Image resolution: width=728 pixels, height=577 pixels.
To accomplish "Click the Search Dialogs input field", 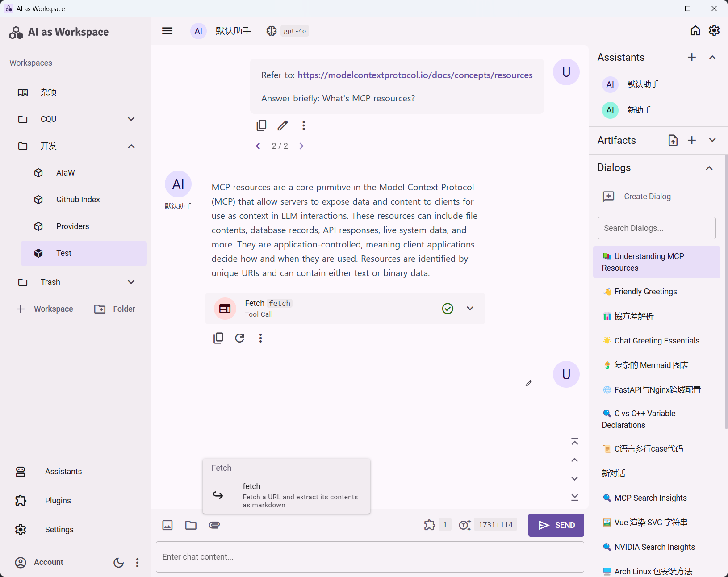I will [657, 228].
